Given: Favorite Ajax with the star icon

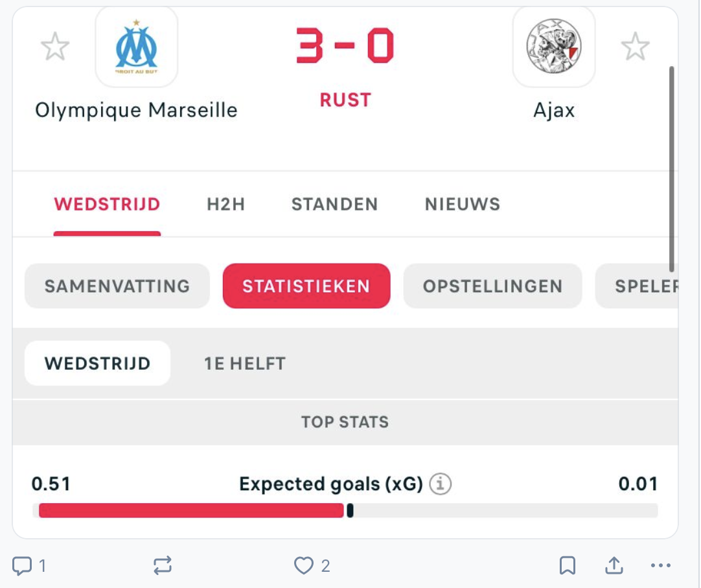Looking at the screenshot, I should (635, 47).
